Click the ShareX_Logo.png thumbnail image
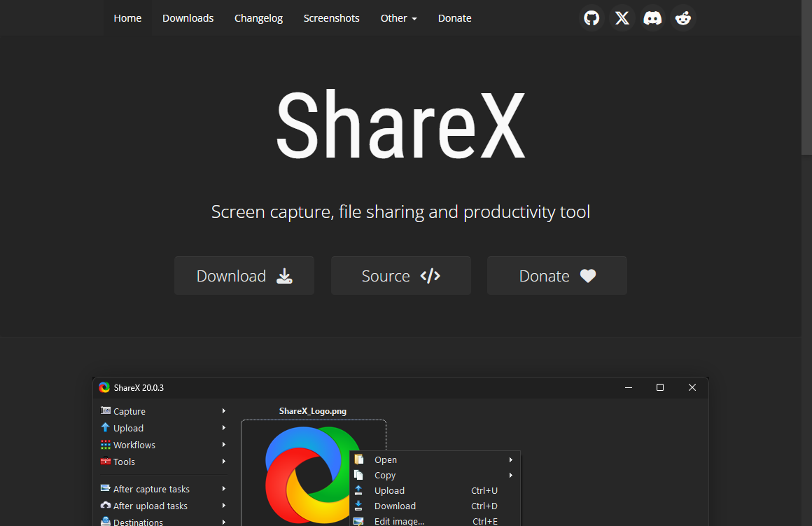812x526 pixels. pos(307,474)
